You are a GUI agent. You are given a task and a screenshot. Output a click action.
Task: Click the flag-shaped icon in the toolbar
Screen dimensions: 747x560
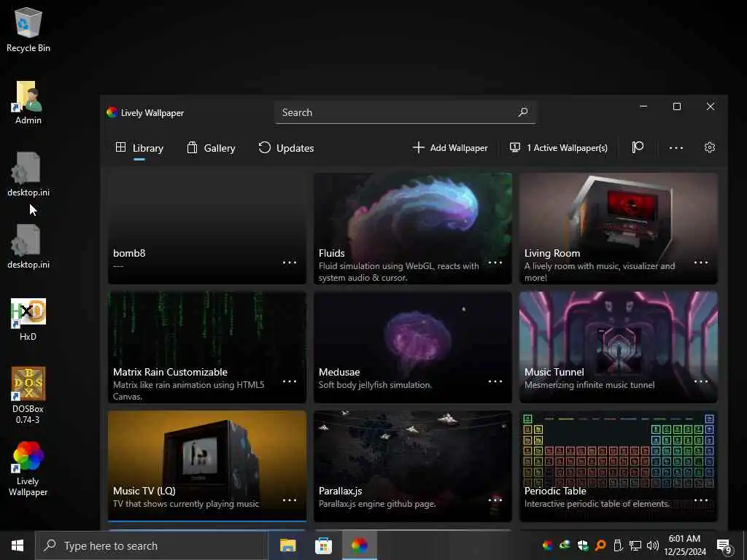638,147
